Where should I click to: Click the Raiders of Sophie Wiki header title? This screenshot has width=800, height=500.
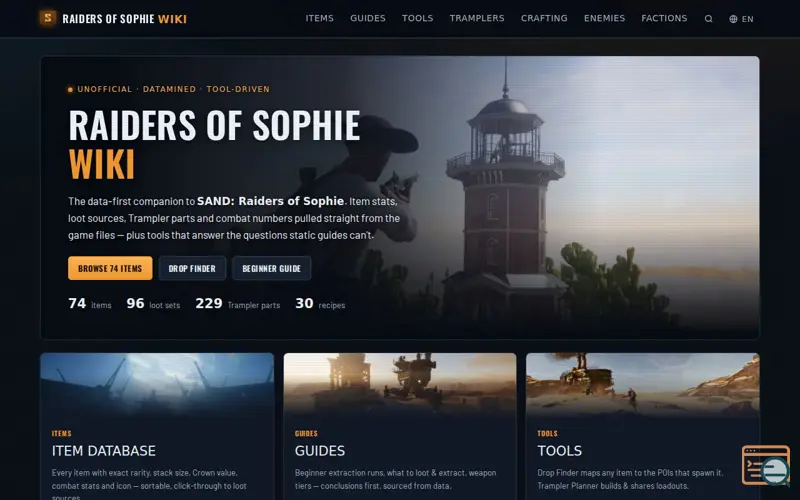coord(124,19)
